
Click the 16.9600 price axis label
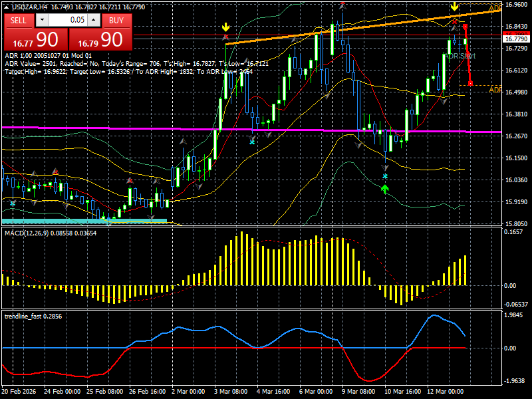pos(516,5)
